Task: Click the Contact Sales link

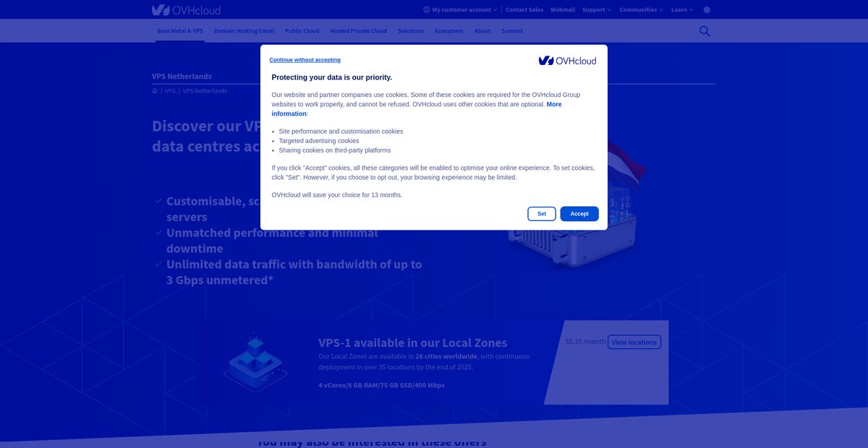Action: pyautogui.click(x=524, y=10)
